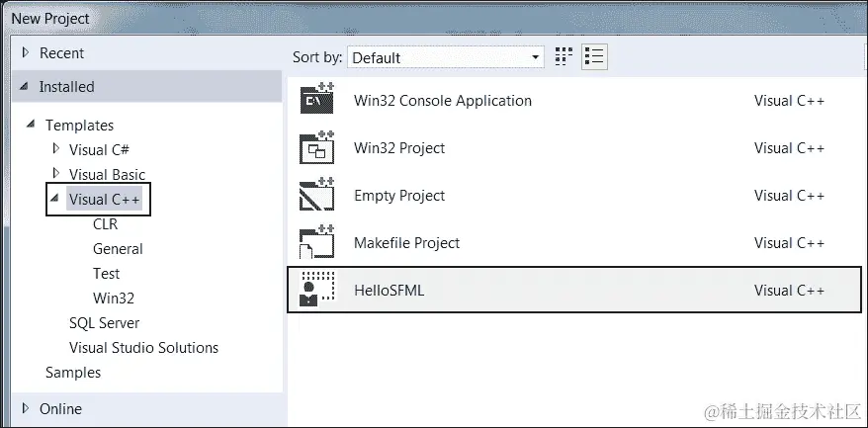Click Visual C++ label in Win32 Project row
868x428 pixels.
[789, 148]
